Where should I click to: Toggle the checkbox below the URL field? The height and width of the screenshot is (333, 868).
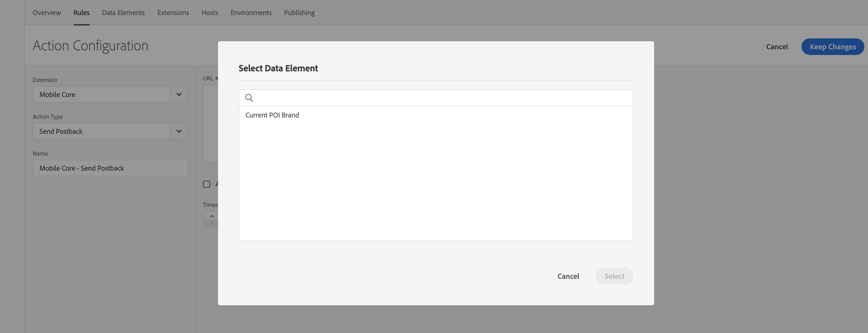click(x=207, y=184)
